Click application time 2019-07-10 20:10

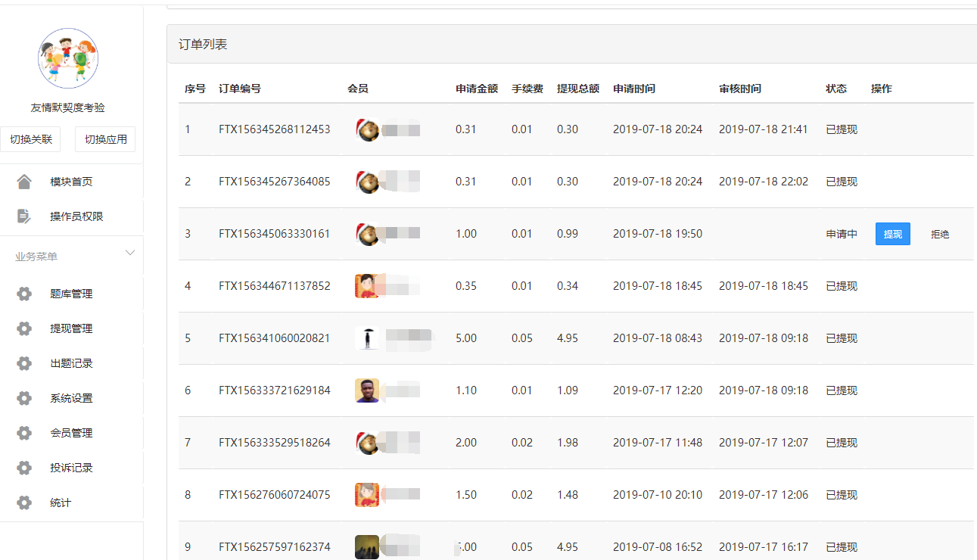point(658,495)
